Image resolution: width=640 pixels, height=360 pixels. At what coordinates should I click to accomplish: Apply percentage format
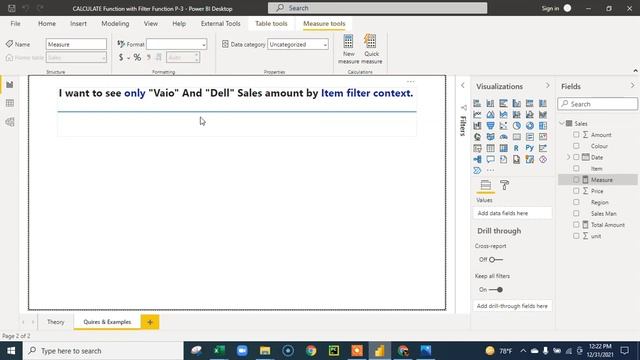coord(137,58)
